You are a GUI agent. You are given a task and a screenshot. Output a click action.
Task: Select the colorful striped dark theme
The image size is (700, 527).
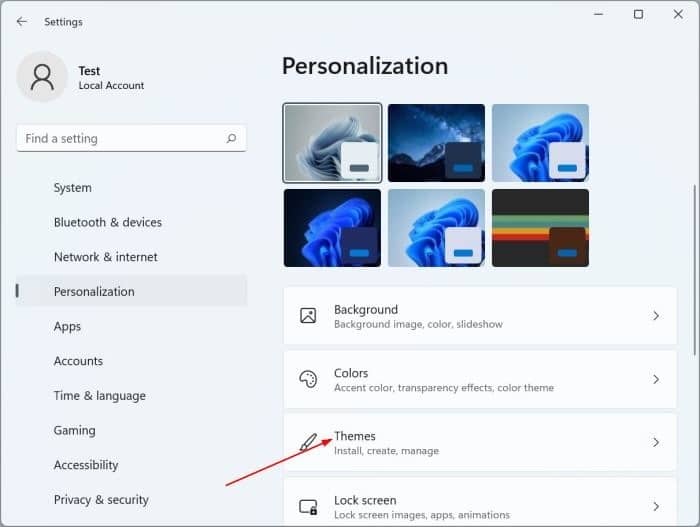[x=540, y=228]
